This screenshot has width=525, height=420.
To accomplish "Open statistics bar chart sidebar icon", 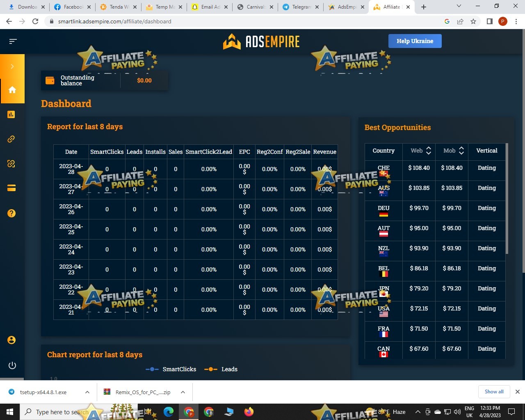I will (11, 114).
